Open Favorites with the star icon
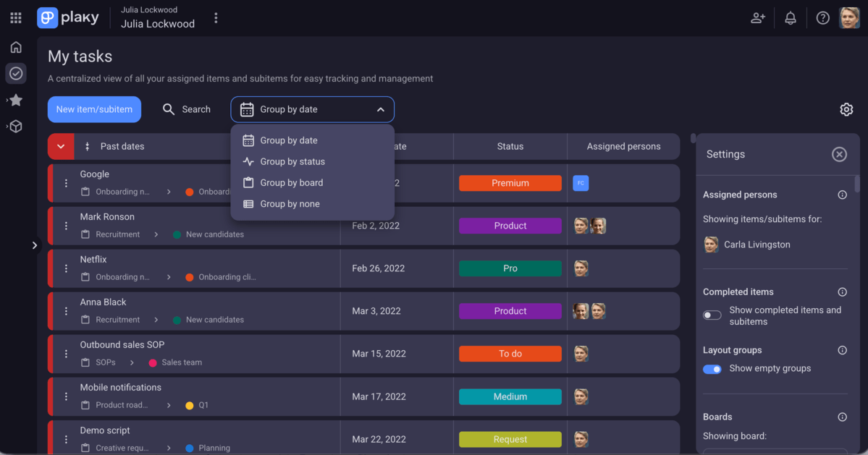868x455 pixels. point(14,100)
